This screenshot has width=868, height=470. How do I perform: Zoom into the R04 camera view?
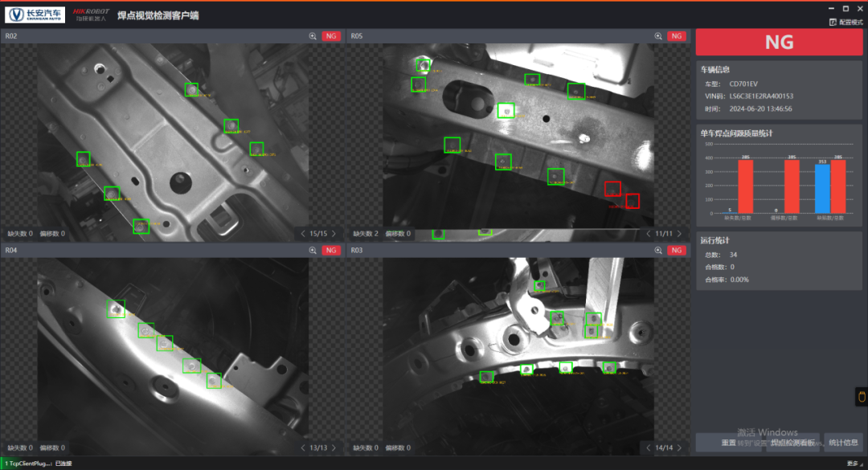point(313,251)
